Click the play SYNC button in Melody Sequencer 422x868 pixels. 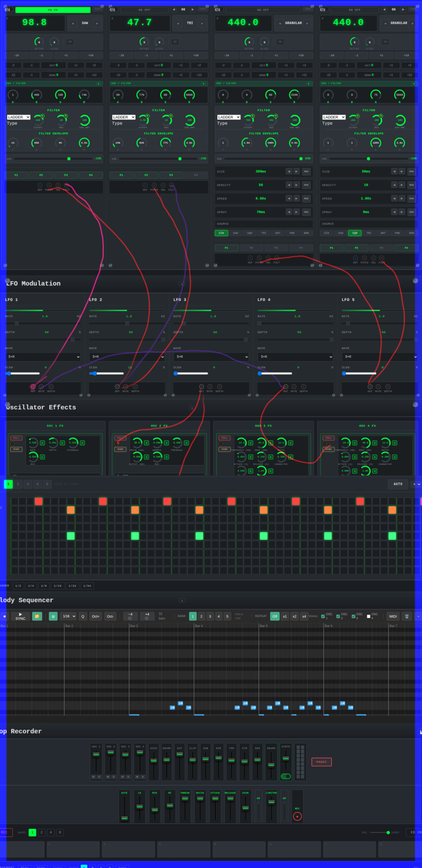coord(21,616)
